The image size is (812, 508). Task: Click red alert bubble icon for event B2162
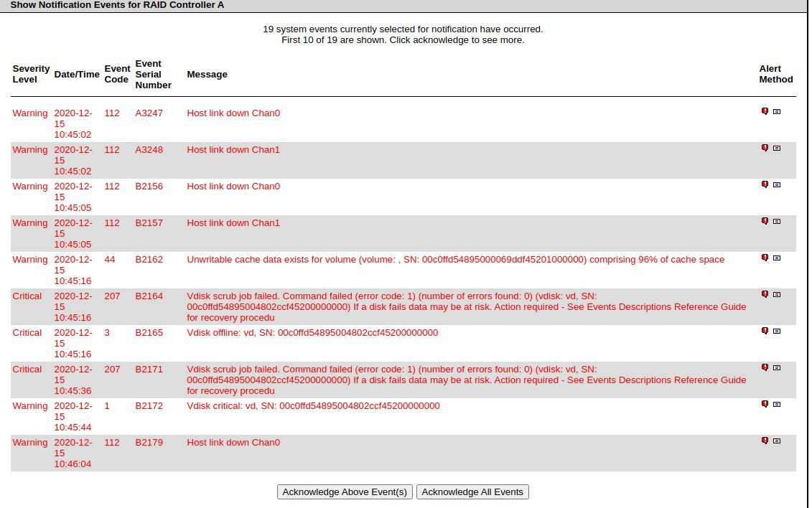coord(765,258)
